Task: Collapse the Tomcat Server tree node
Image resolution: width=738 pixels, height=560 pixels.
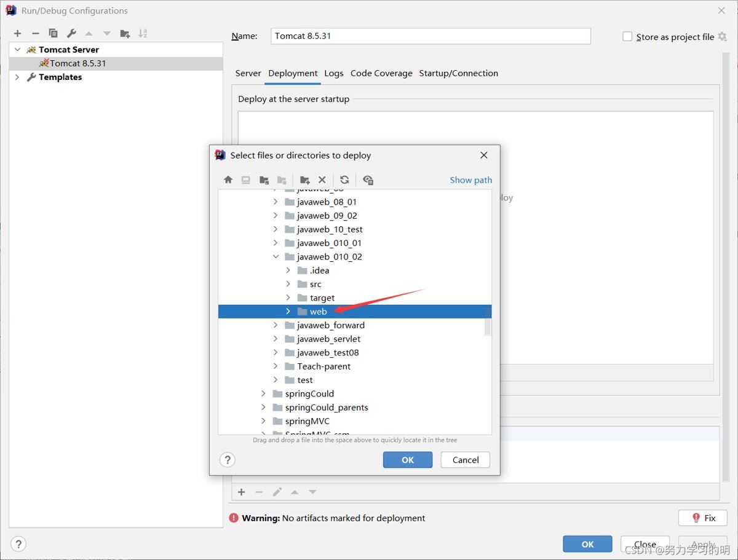Action: (17, 50)
